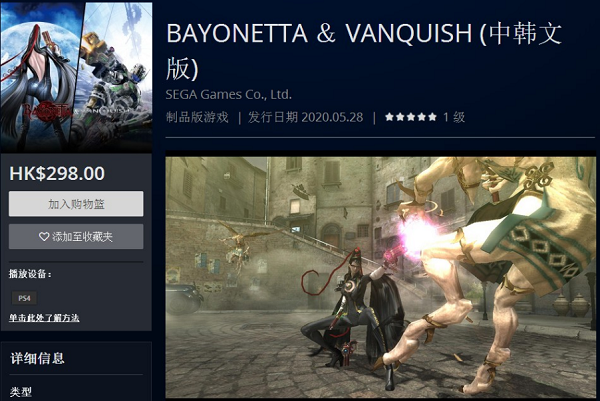Click the PS4 platform badge
The width and height of the screenshot is (600, 401).
pos(24,298)
